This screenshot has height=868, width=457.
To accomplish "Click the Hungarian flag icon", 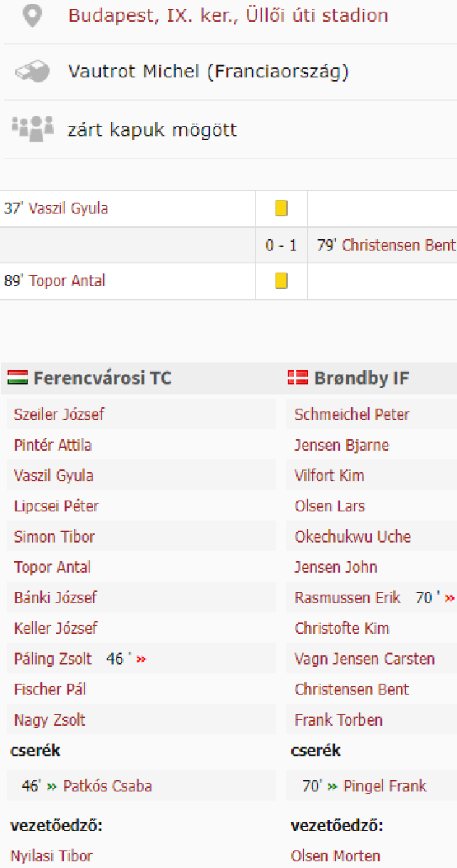I will pyautogui.click(x=18, y=378).
